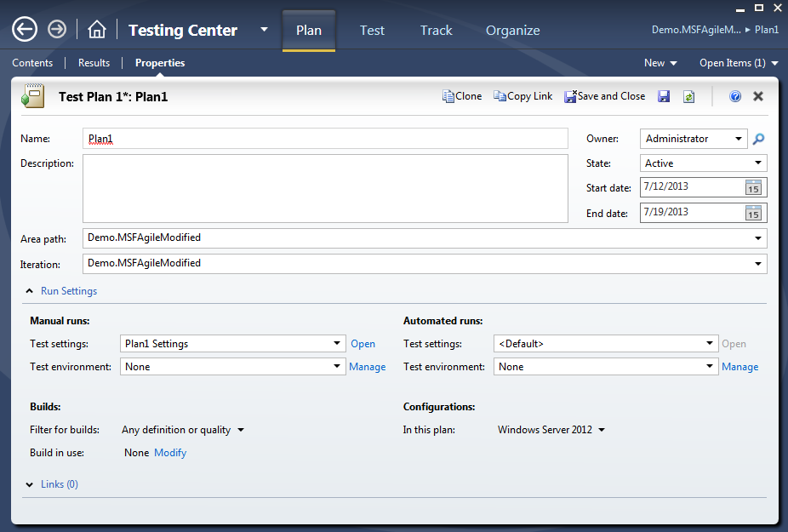Click the Modify link next to Build in use

click(170, 452)
